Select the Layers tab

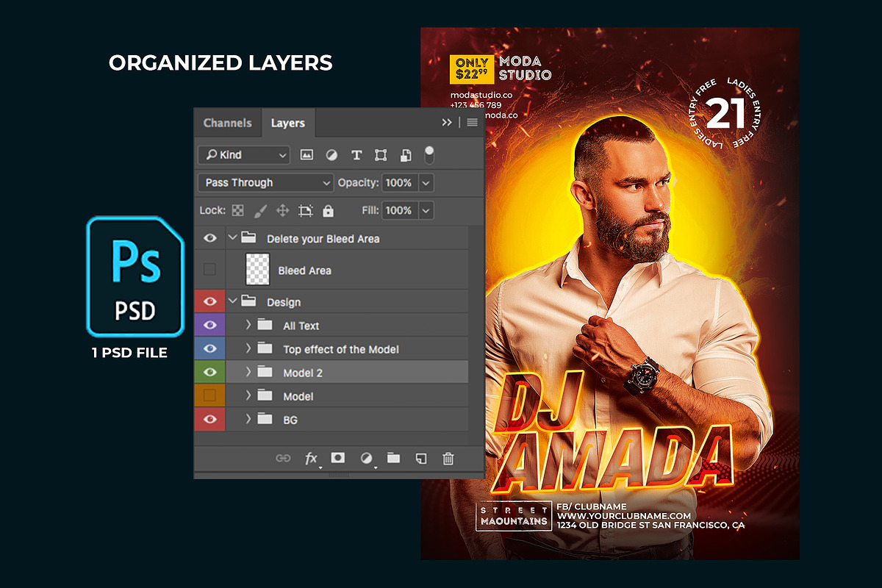pyautogui.click(x=287, y=123)
